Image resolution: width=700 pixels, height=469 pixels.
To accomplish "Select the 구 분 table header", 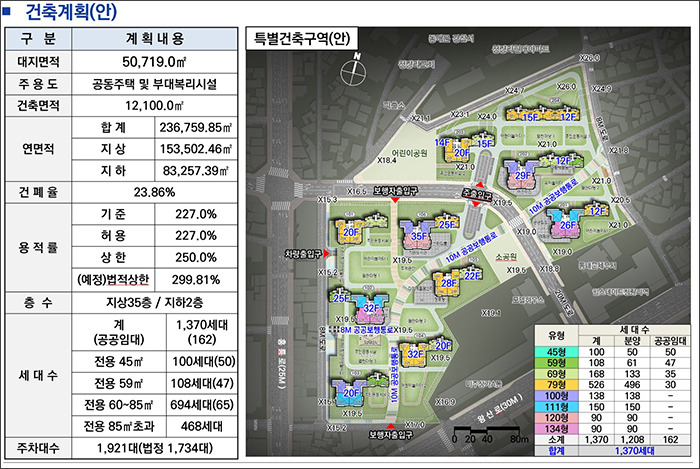I will pos(38,39).
